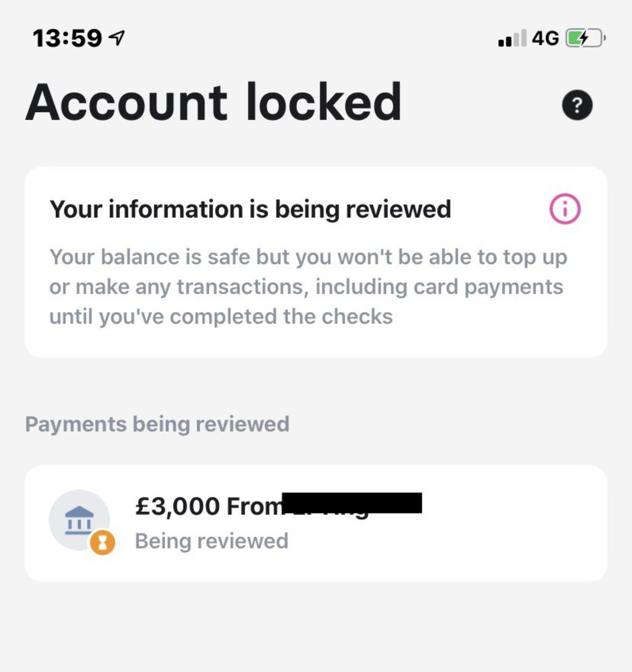Tap the pink info circle icon

[x=565, y=209]
